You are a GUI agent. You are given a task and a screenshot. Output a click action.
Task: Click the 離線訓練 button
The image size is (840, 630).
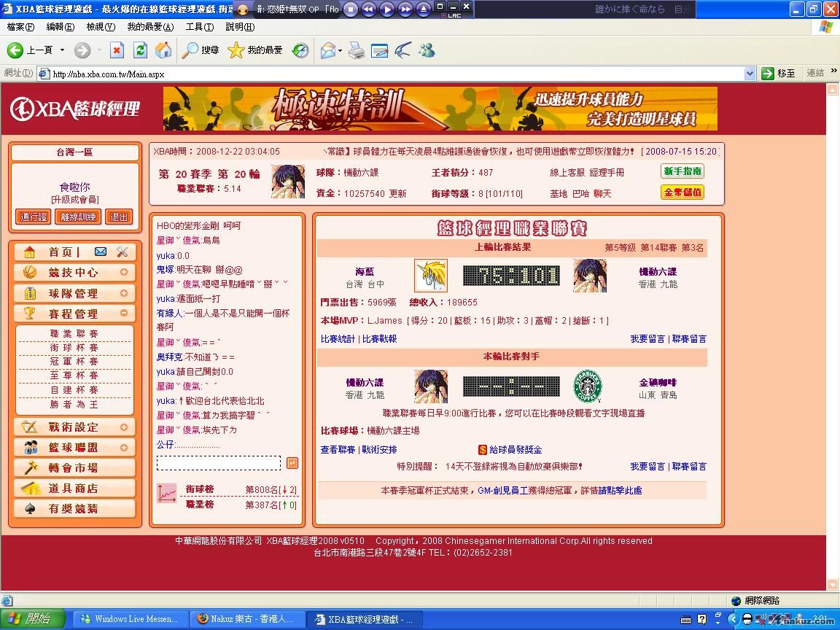pyautogui.click(x=78, y=217)
